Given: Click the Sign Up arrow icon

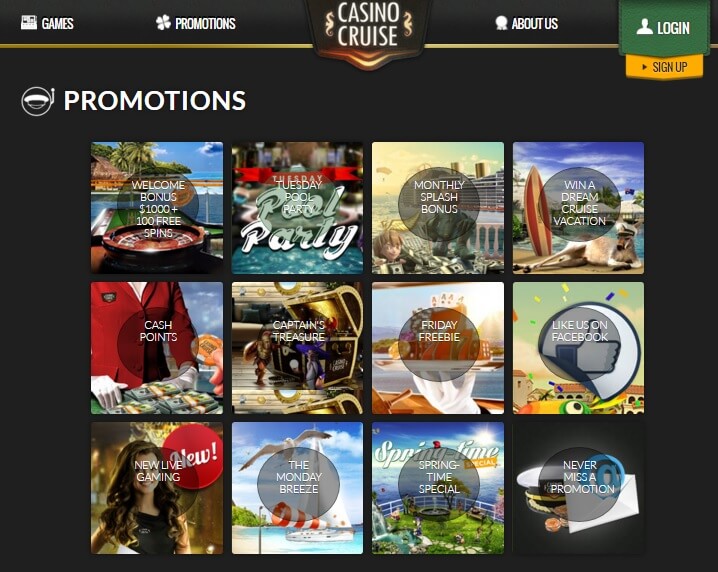Looking at the screenshot, I should click(x=644, y=67).
